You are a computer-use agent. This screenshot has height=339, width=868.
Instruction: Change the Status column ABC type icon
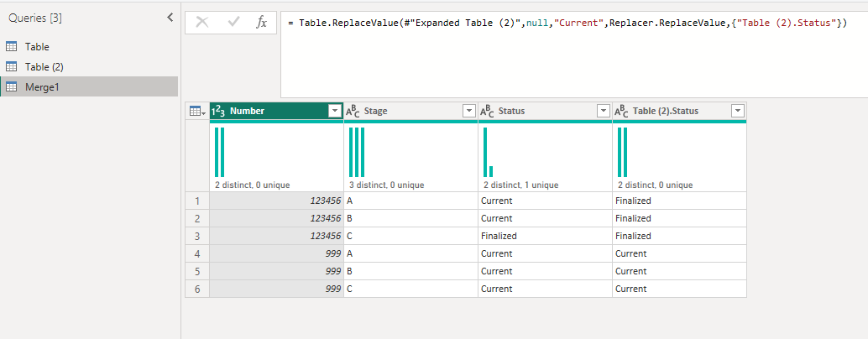click(x=487, y=111)
